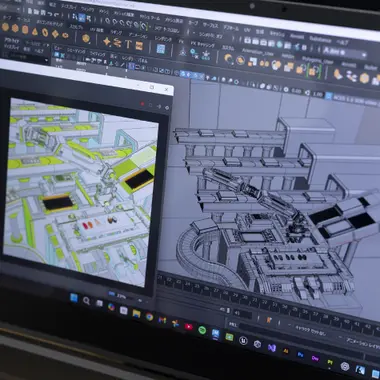Image resolution: width=380 pixels, height=380 pixels.
Task: Toggle the highlighted select-by-object-type mode
Action: 82,18
